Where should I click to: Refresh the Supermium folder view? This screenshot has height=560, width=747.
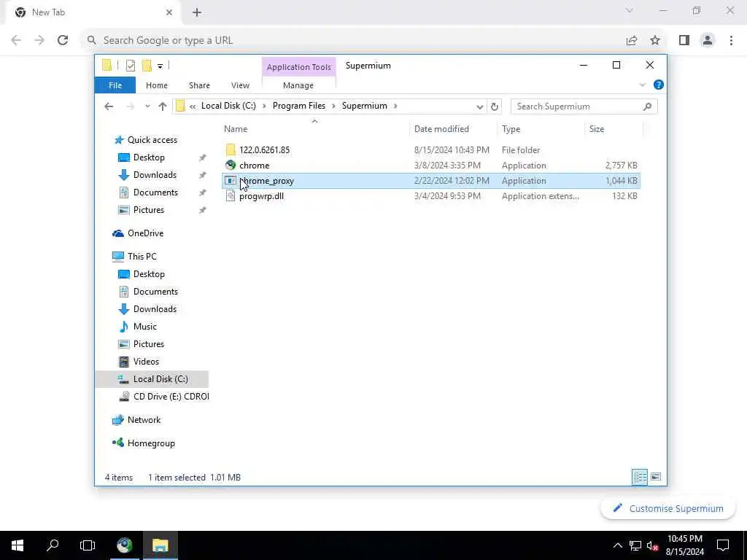(x=495, y=106)
